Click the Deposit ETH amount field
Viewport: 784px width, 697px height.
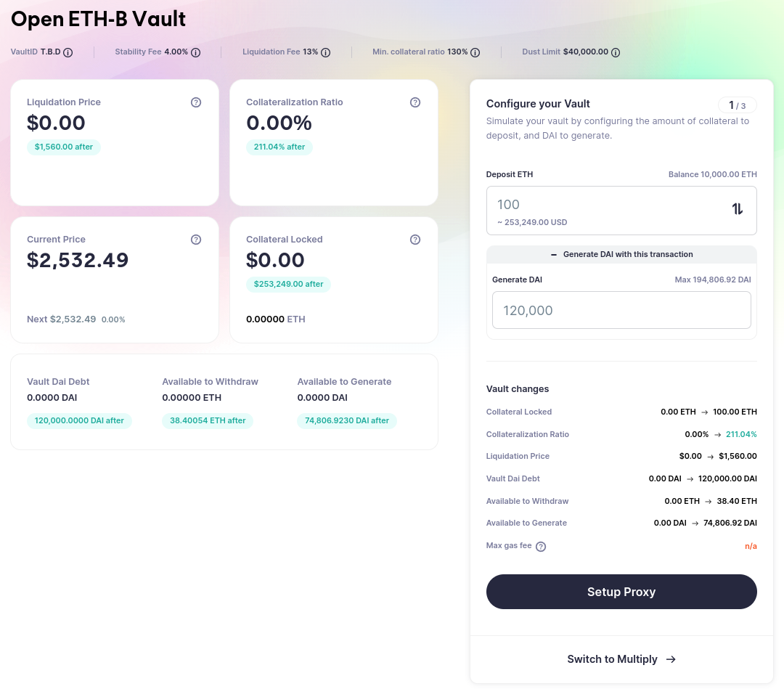[603, 205]
